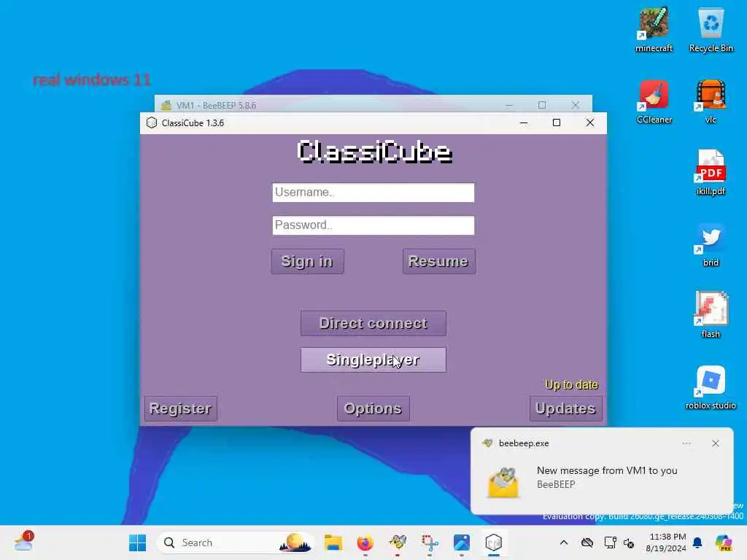Click ClassiCube taskbar icon

point(494,542)
